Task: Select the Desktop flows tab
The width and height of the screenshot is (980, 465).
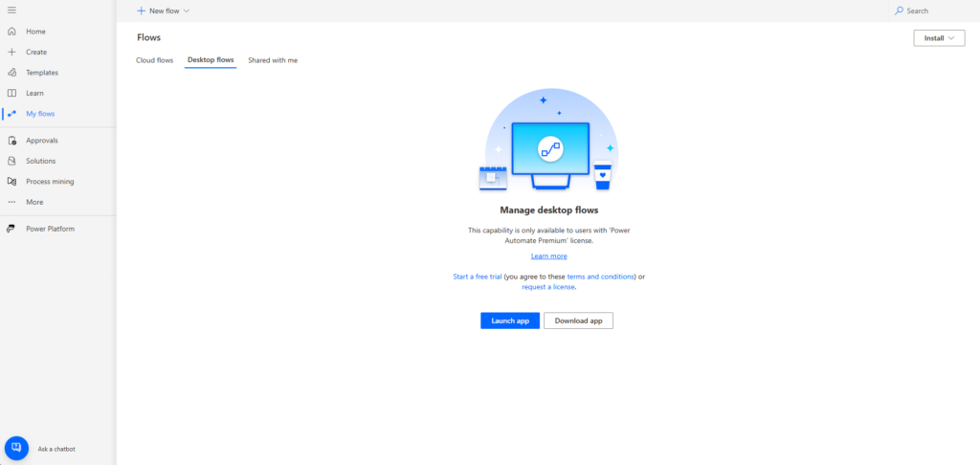Action: coord(211,60)
